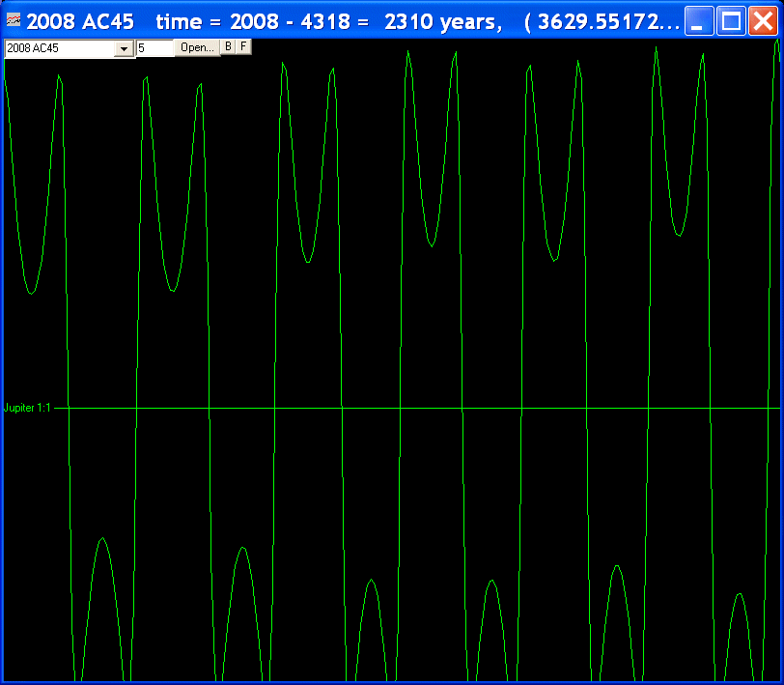Expand the 2008 AC45 dropdown arrow
This screenshot has width=784, height=685.
click(x=124, y=48)
